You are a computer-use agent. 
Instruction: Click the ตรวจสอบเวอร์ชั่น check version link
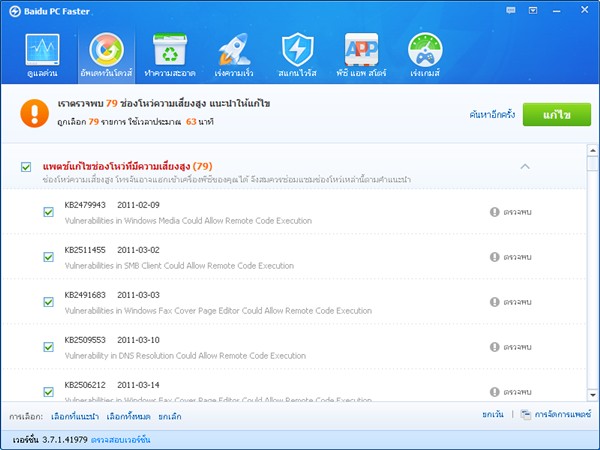[121, 440]
